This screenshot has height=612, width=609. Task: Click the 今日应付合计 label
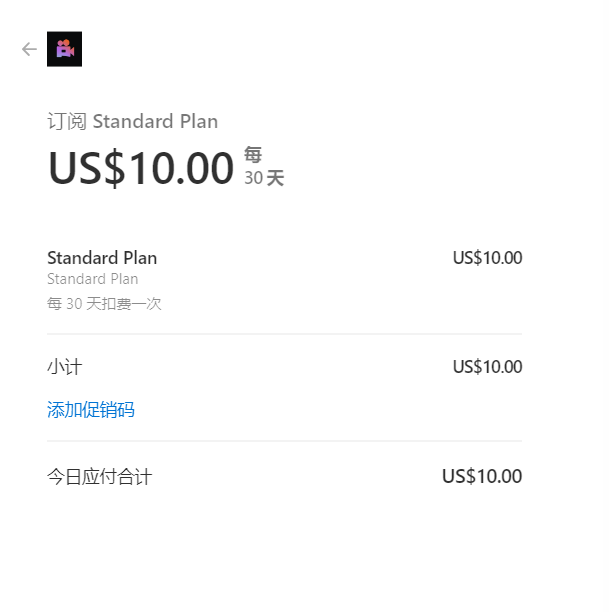99,477
